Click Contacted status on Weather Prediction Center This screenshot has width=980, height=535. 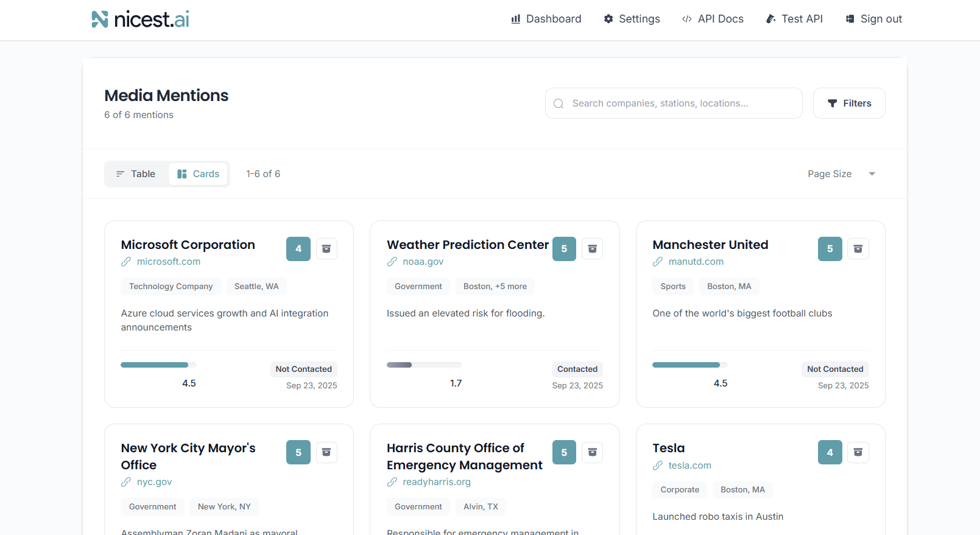coord(577,369)
